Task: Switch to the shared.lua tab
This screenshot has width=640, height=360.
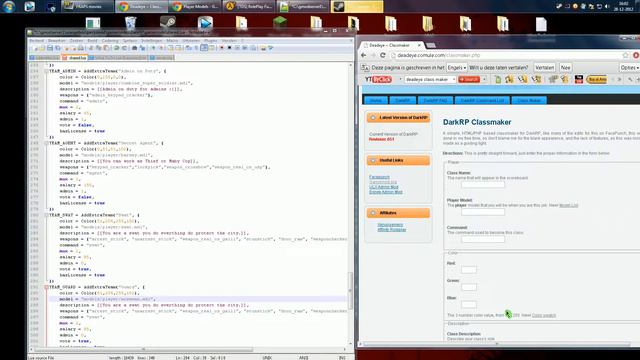Action: pos(75,58)
